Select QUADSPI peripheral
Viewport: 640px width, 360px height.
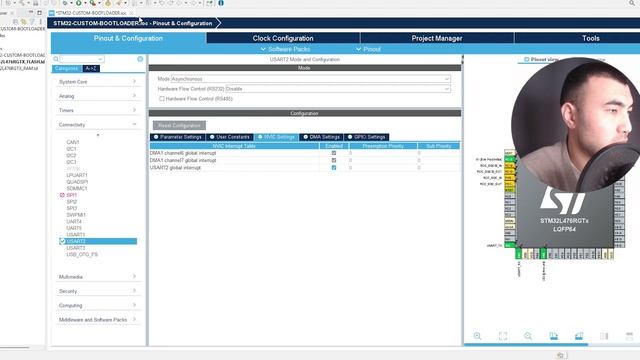coord(77,182)
